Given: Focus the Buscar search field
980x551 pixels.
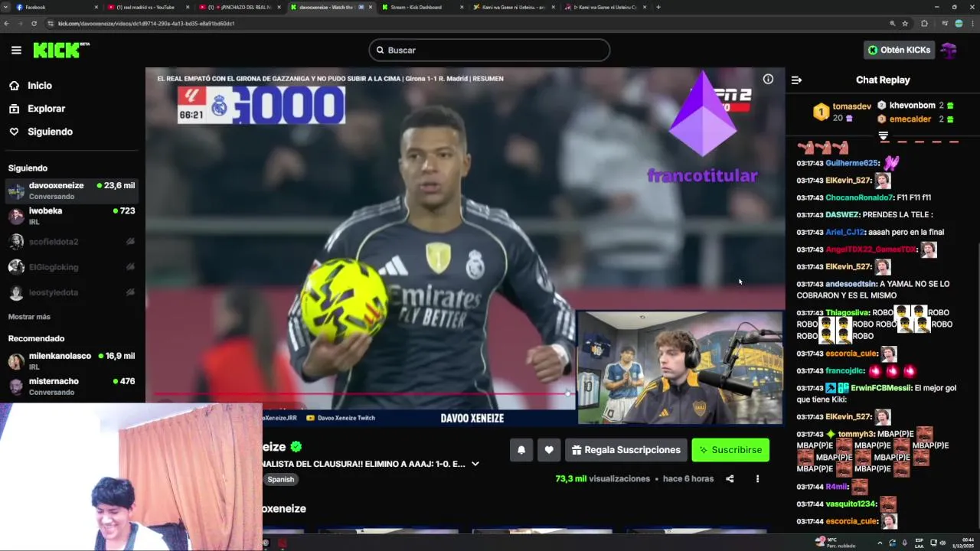Looking at the screenshot, I should tap(489, 50).
